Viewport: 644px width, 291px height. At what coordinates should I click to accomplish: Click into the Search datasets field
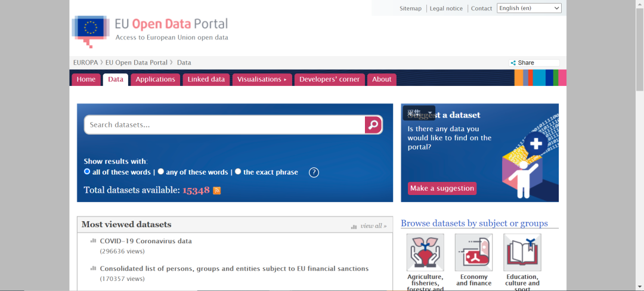coord(225,125)
